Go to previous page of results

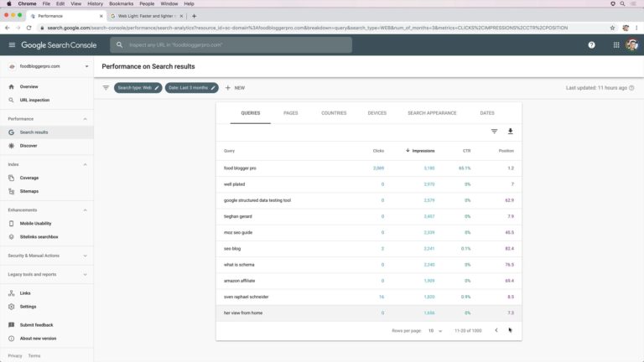click(496, 330)
